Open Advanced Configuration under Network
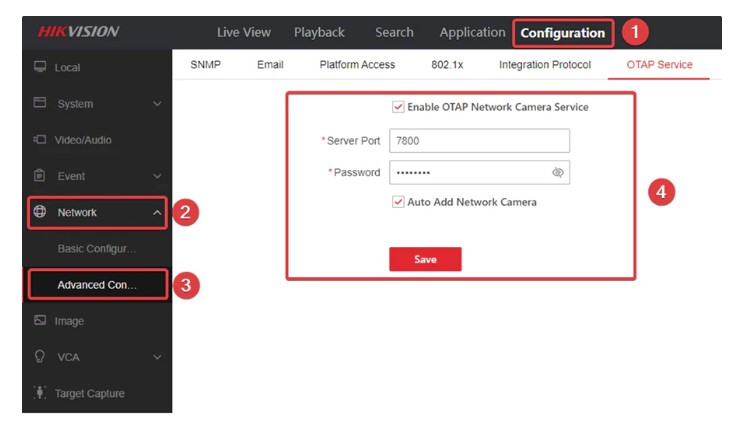Image resolution: width=755 pixels, height=430 pixels. 98,285
